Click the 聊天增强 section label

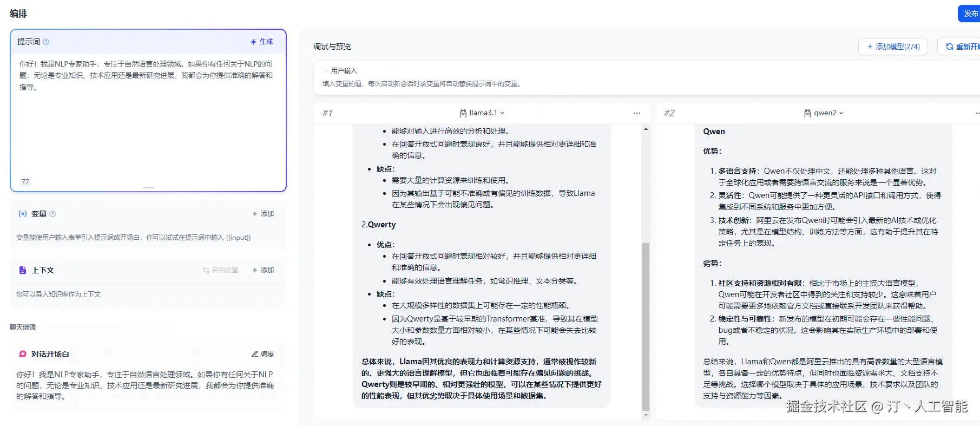click(x=23, y=327)
